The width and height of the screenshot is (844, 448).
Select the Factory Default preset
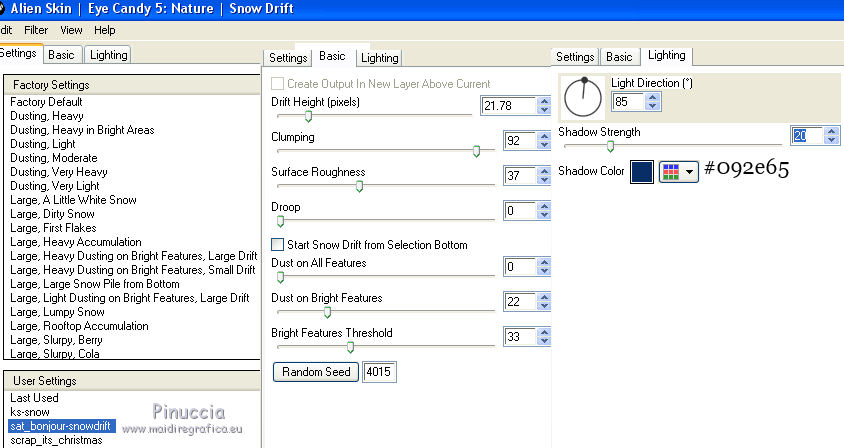coord(46,102)
